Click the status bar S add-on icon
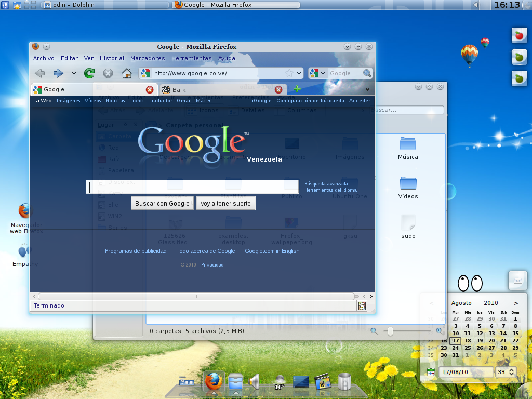532x399 pixels. click(x=362, y=305)
